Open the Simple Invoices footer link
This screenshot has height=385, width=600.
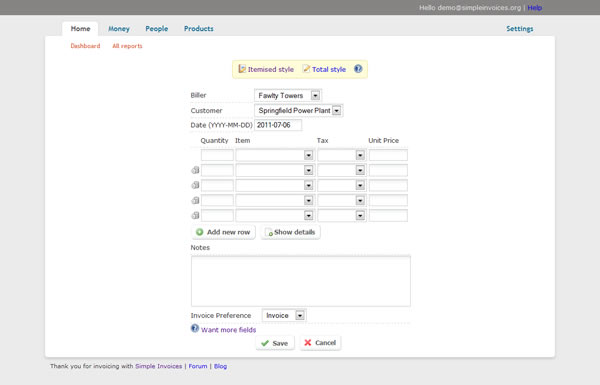click(158, 366)
